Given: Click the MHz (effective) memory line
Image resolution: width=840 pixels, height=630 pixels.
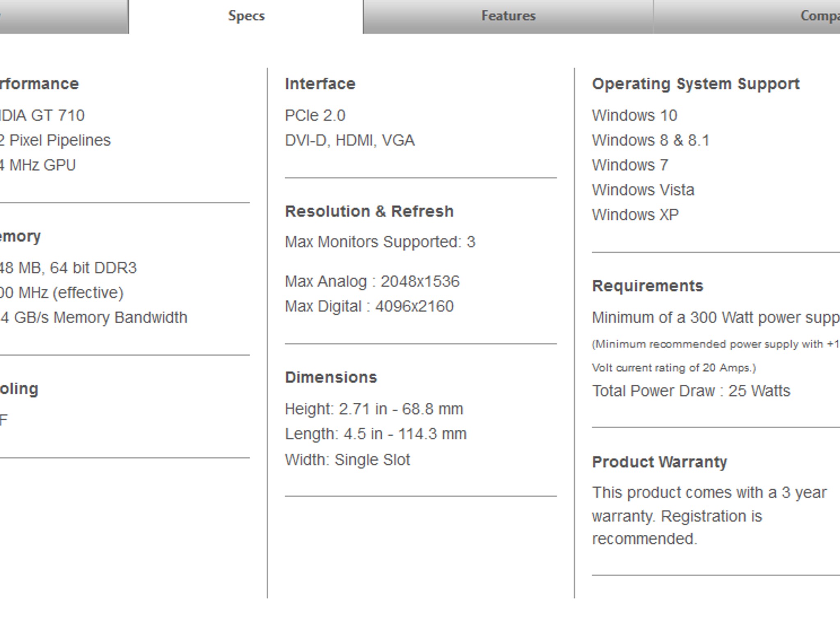Looking at the screenshot, I should 62,293.
